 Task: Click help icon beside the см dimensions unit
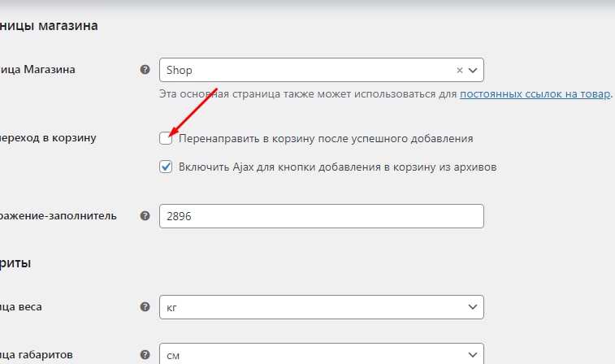point(145,355)
